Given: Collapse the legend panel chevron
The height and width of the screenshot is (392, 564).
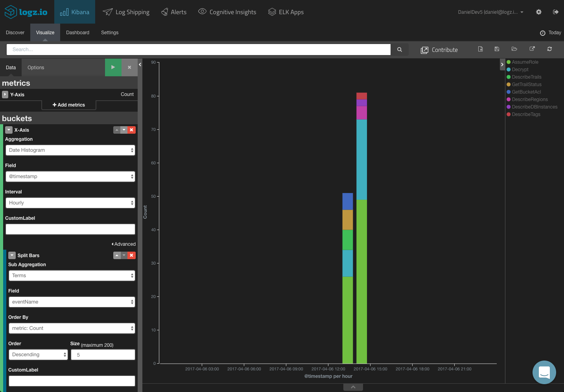Looking at the screenshot, I should click(502, 64).
